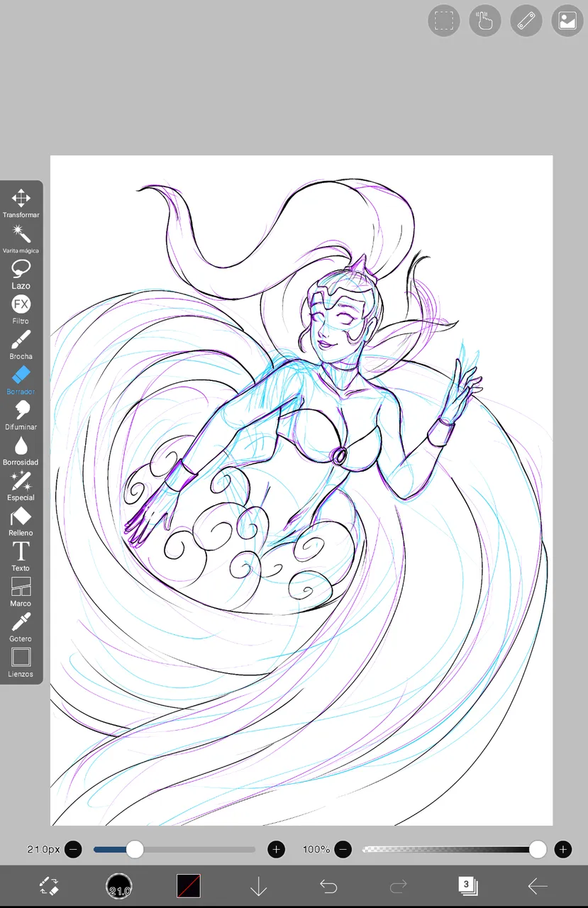588x908 pixels.
Task: Open brush settings showing 21.0
Action: click(x=119, y=886)
